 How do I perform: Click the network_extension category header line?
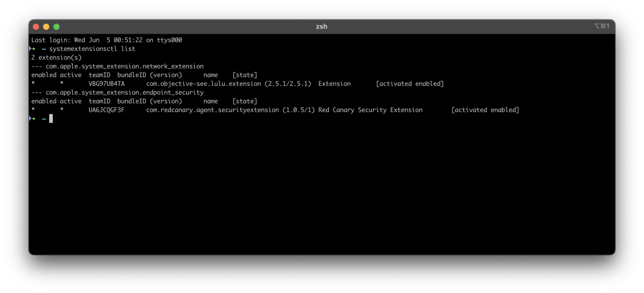click(118, 66)
